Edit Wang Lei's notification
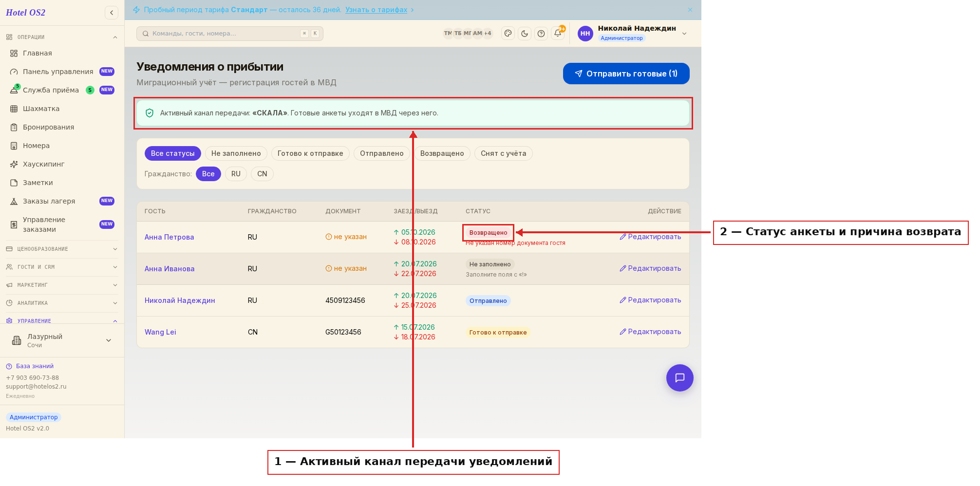 tap(650, 332)
